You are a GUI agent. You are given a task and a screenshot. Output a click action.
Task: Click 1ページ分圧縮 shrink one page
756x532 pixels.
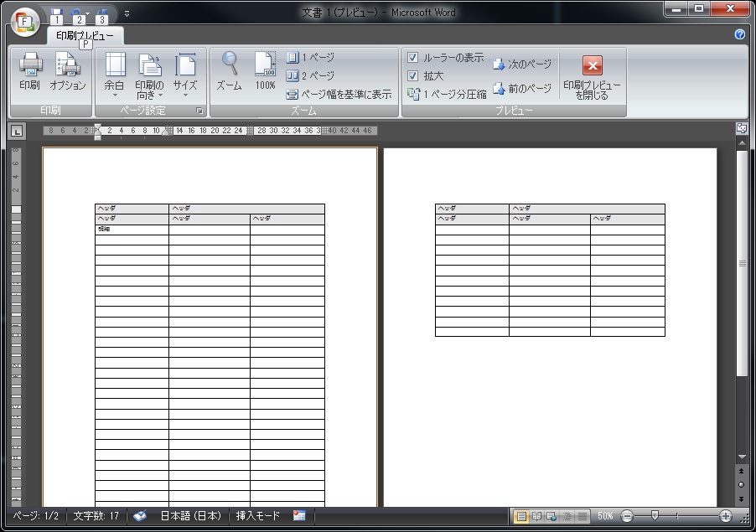coord(447,95)
